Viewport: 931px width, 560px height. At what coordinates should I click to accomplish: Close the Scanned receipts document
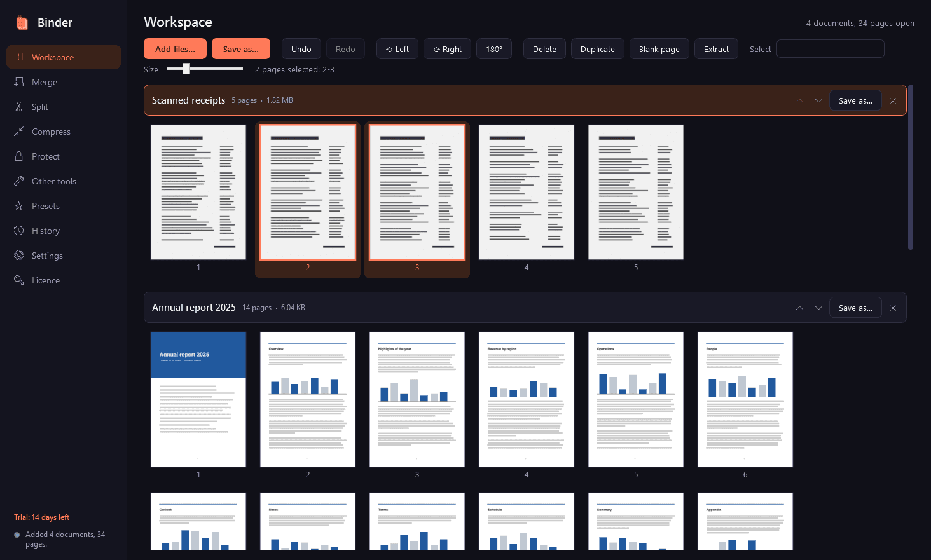coord(893,100)
